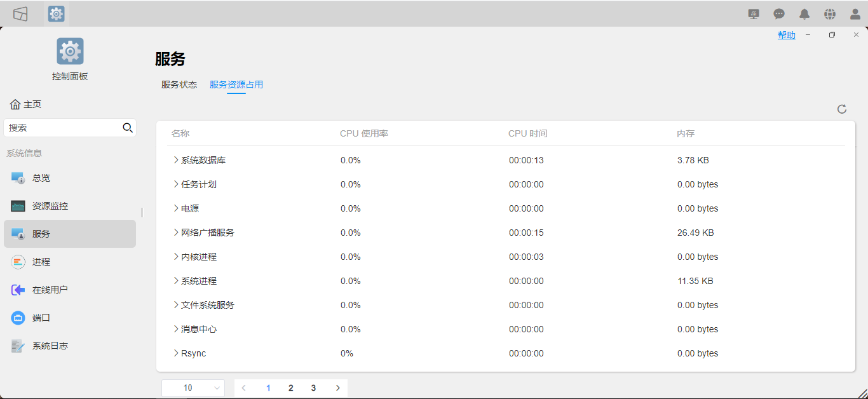Viewport: 868px width, 399px height.
Task: Click the sidebar collapse handle
Action: (x=142, y=212)
